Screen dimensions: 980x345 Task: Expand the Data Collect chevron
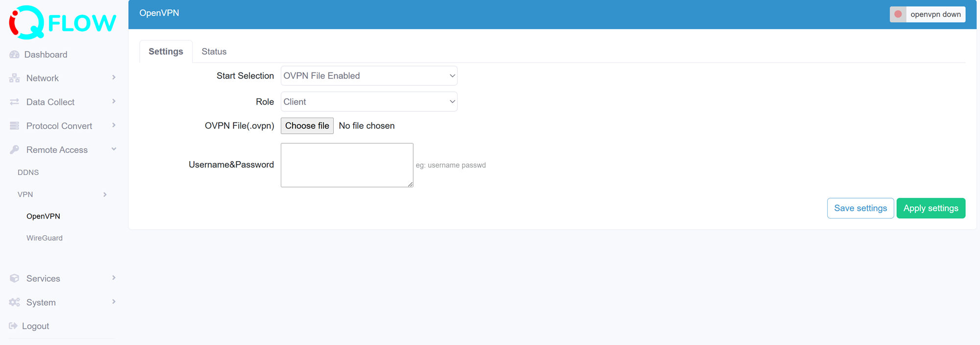click(114, 101)
